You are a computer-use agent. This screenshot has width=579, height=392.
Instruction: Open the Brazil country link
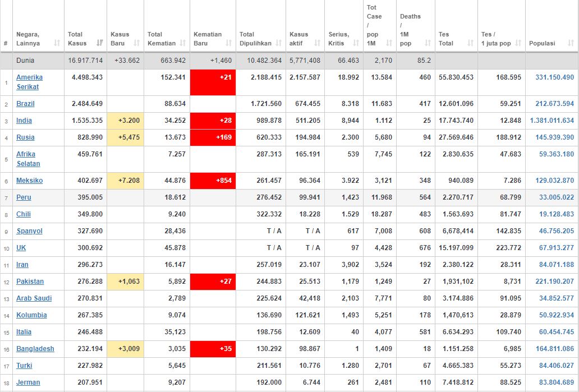(x=25, y=104)
